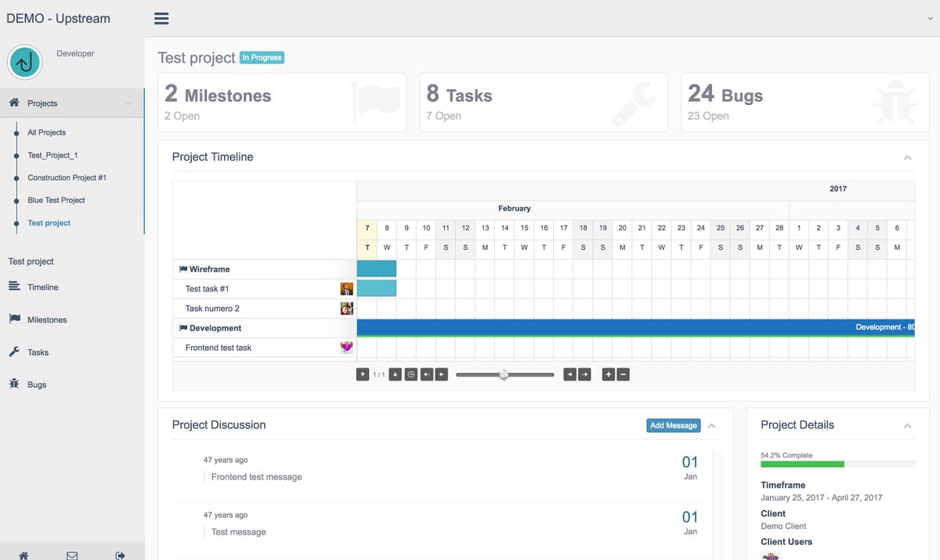Open Blue Test Project in sidebar
The image size is (940, 560).
56,200
